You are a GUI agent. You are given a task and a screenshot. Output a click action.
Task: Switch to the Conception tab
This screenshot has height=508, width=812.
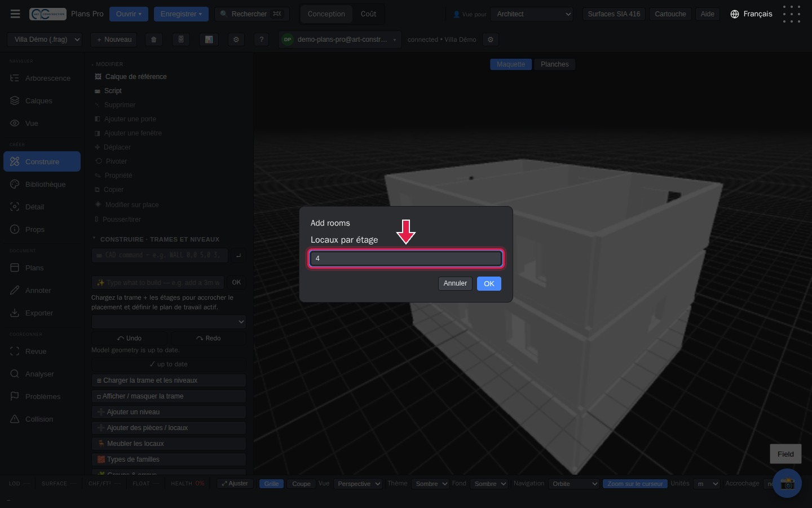tap(326, 14)
